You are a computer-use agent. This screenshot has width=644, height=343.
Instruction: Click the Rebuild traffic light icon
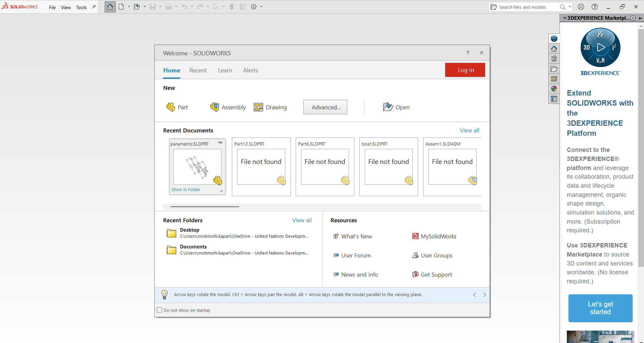(232, 7)
